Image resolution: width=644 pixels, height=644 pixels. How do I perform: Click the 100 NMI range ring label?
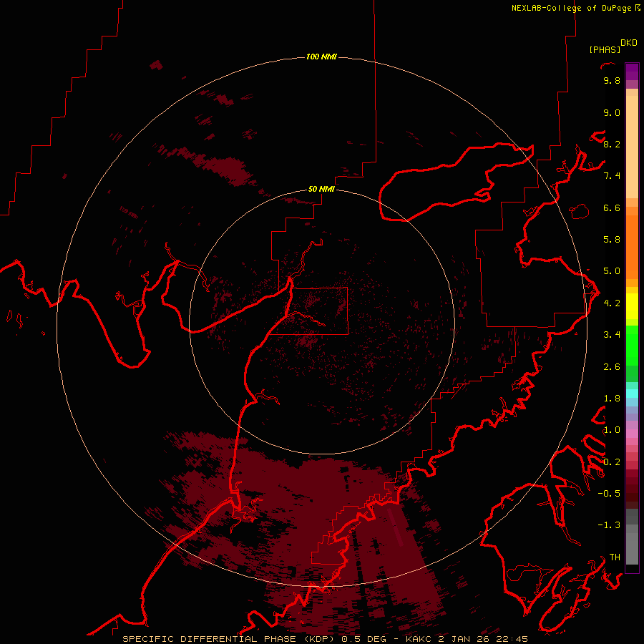[x=321, y=57]
